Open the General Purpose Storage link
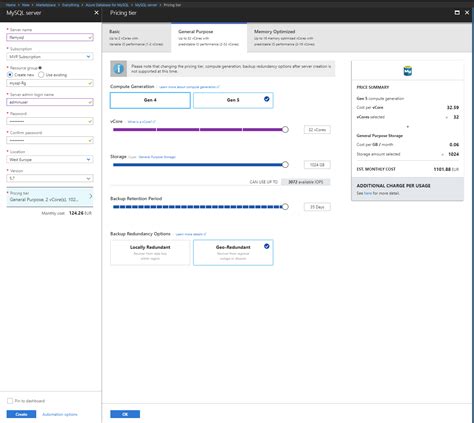This screenshot has width=474, height=423. point(157,157)
